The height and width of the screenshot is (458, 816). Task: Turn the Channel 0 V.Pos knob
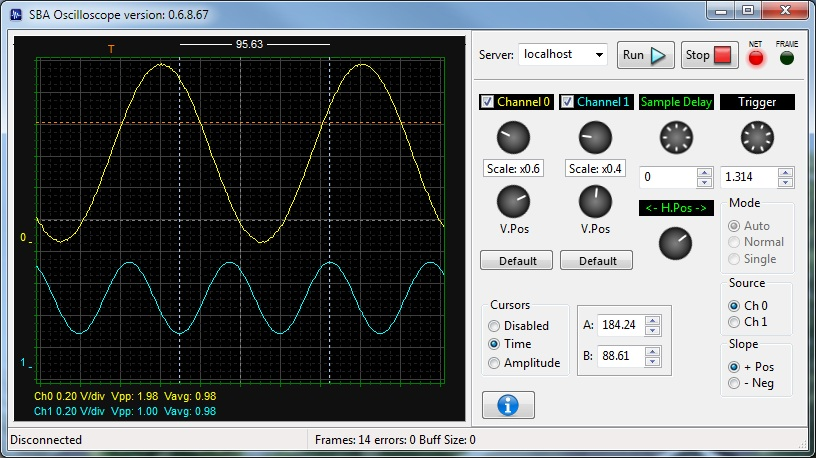coord(513,201)
